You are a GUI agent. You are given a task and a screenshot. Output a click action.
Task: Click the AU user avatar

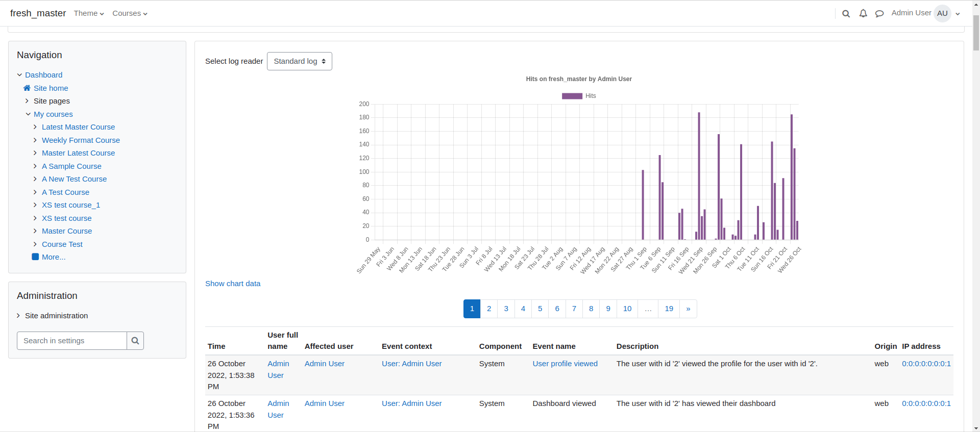click(942, 13)
